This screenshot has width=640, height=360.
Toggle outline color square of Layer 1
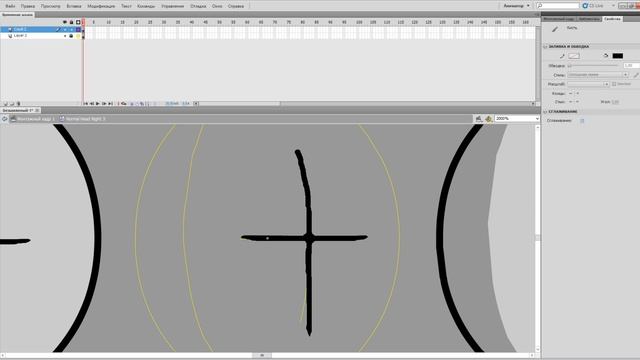coord(78,29)
